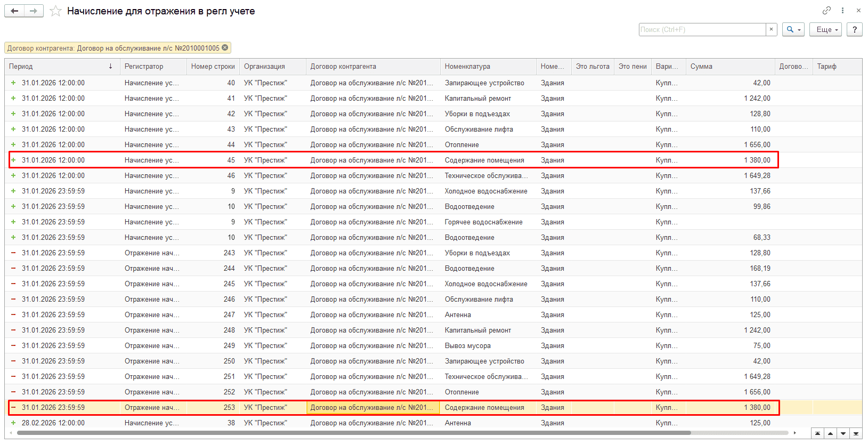Clear the search field with x

pos(771,30)
